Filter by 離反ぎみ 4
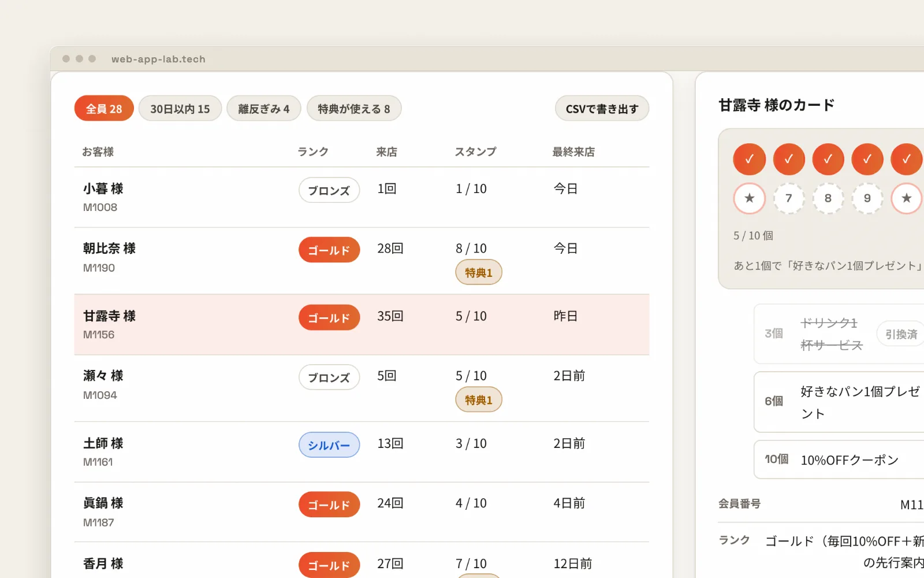 263,109
